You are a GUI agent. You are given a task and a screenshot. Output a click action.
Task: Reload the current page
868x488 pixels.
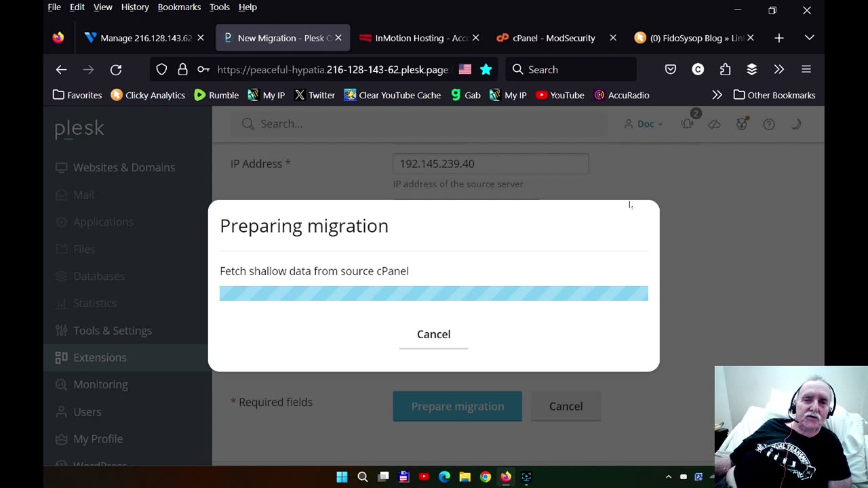pos(116,69)
